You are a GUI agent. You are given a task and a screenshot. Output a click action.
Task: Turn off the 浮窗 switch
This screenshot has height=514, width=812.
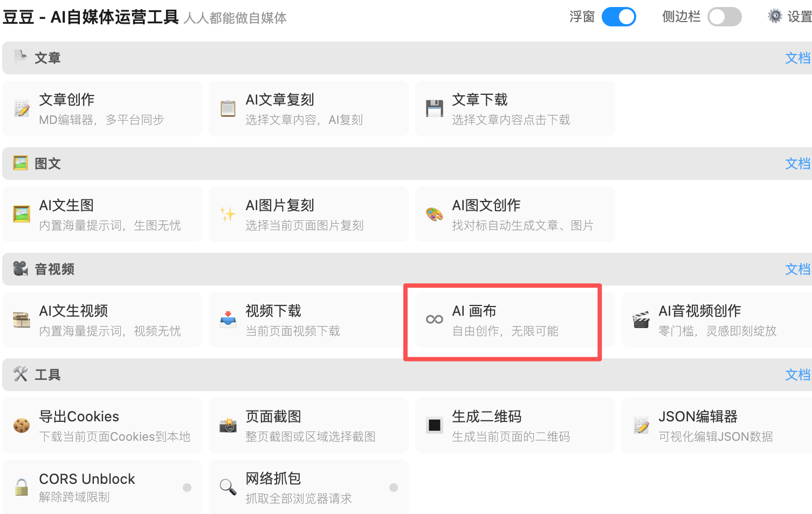[618, 17]
